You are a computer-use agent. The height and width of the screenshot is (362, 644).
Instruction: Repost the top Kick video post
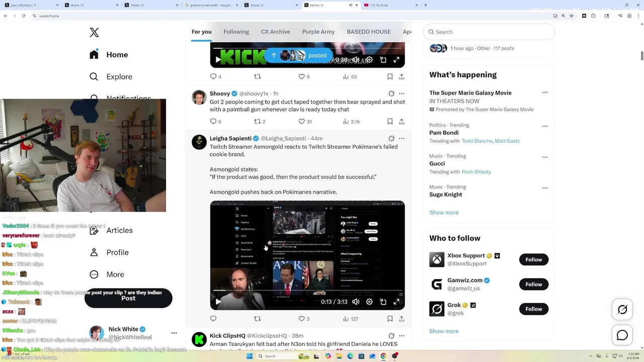pyautogui.click(x=257, y=76)
